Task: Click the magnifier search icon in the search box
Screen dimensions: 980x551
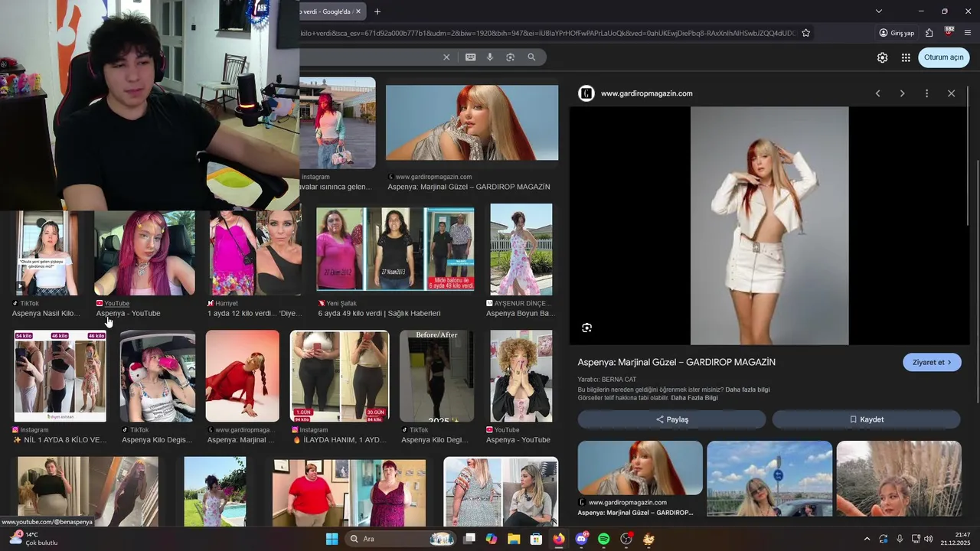Action: point(531,57)
